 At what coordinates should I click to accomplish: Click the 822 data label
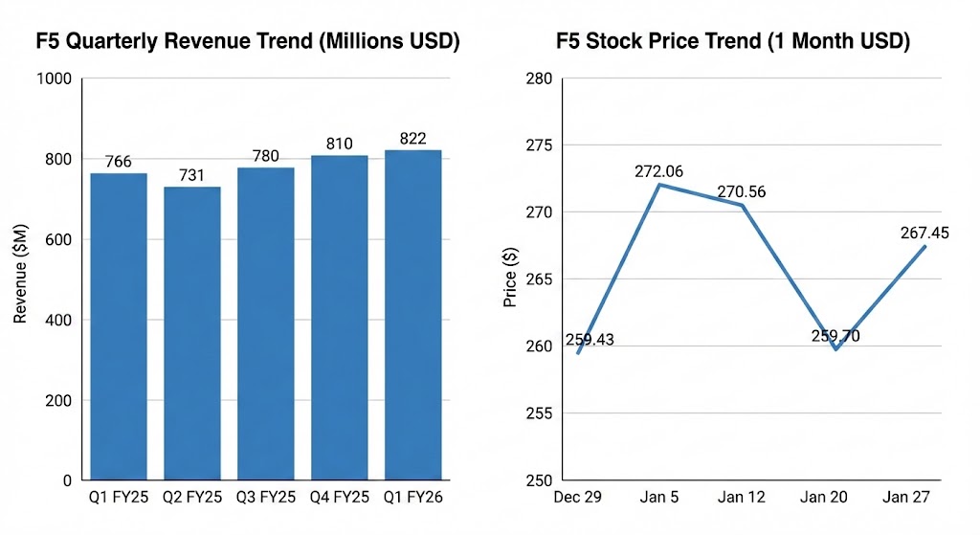(x=413, y=138)
